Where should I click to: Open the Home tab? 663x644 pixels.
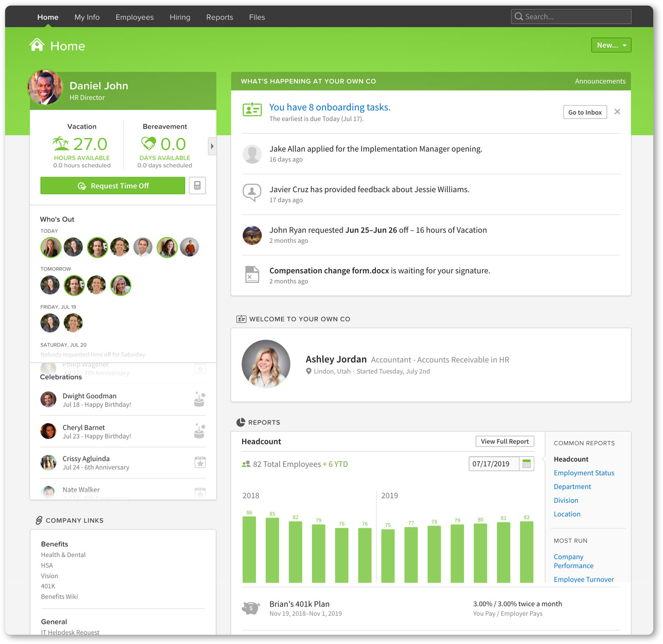48,17
